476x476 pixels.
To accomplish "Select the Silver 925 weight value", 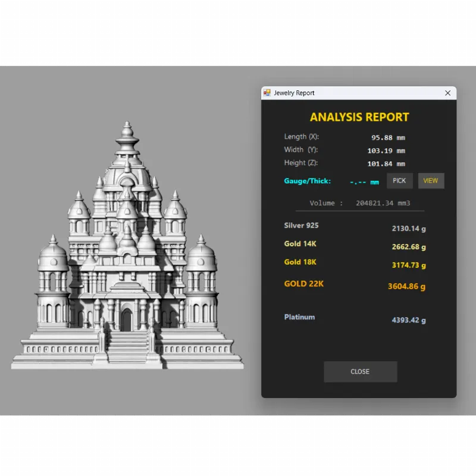I will pyautogui.click(x=408, y=228).
